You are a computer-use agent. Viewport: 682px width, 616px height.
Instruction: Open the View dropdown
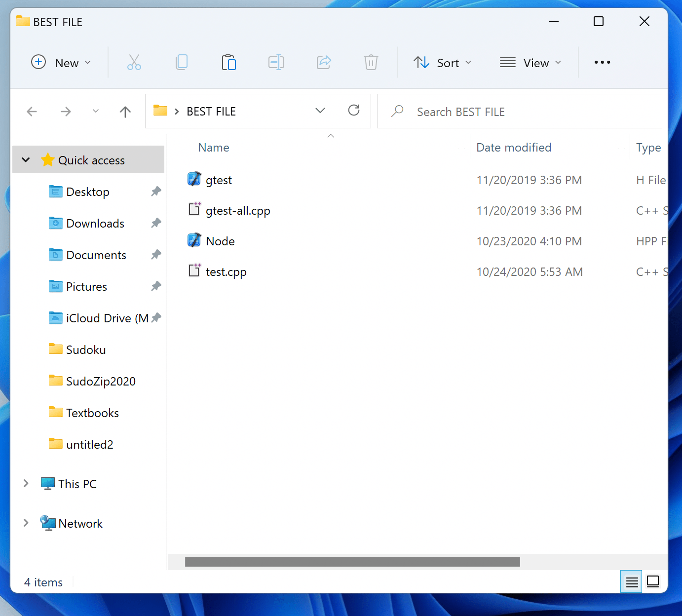pyautogui.click(x=531, y=62)
